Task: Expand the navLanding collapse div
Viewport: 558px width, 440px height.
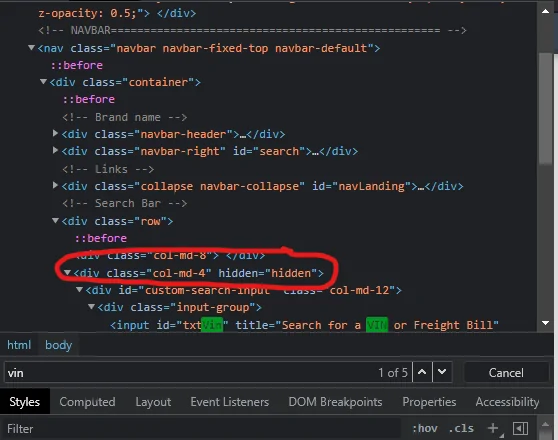Action: tap(55, 185)
